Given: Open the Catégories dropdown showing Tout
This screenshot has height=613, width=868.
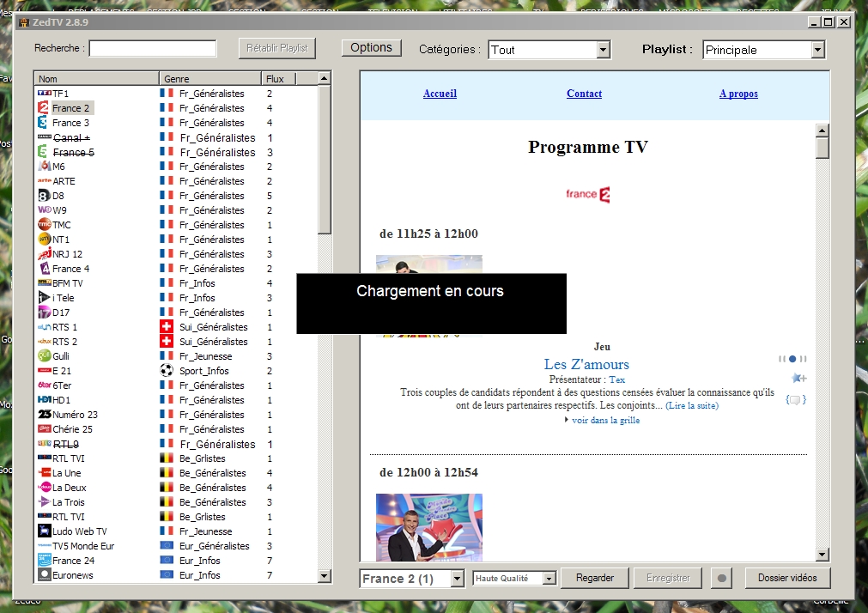Looking at the screenshot, I should coord(603,50).
